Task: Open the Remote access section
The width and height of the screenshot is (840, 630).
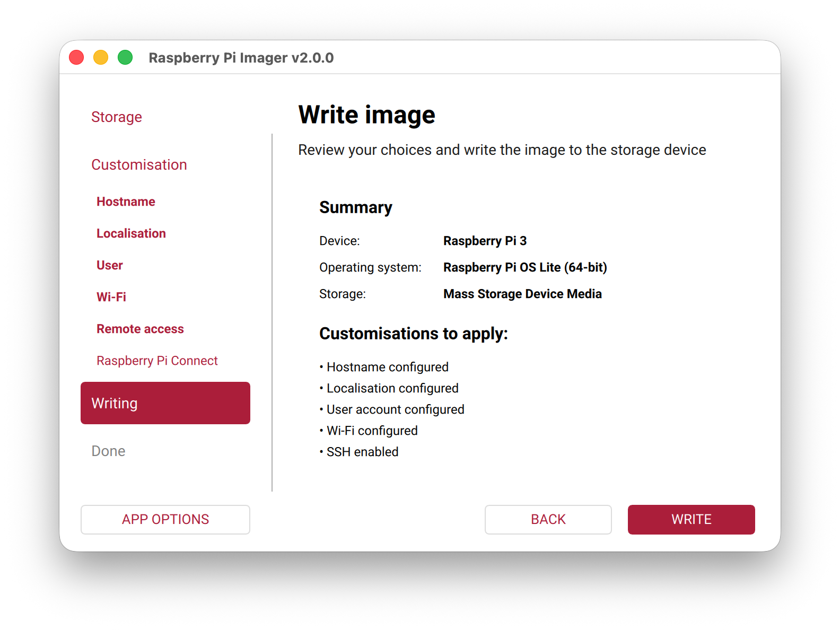Action: tap(140, 329)
